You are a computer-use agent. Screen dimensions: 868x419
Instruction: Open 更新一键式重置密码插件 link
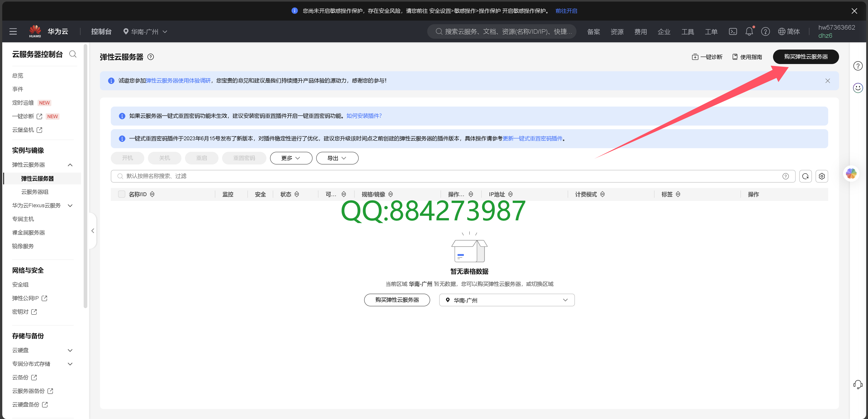[x=533, y=138]
